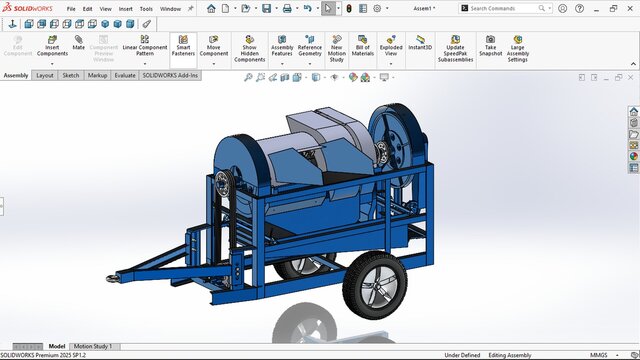This screenshot has width=640, height=360.
Task: Pin the menu bar with pushpin
Action: pyautogui.click(x=191, y=9)
